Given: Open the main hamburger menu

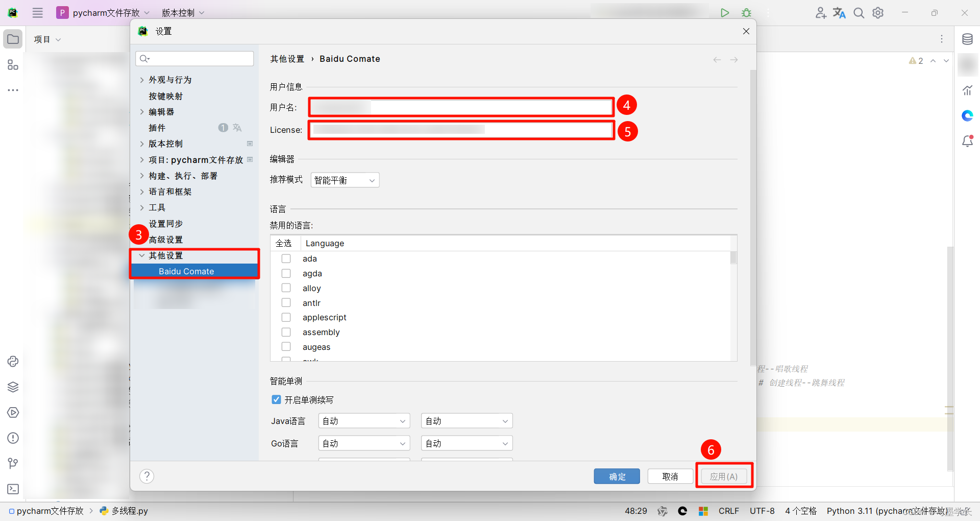Looking at the screenshot, I should coord(38,13).
